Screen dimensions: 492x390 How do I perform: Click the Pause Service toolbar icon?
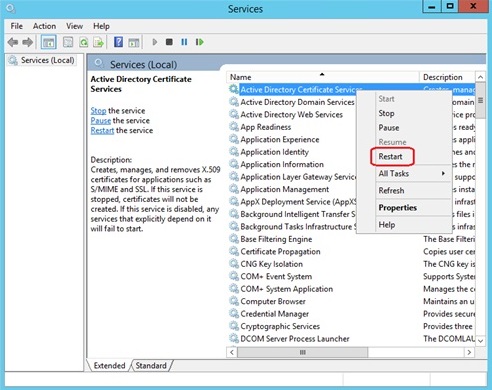click(184, 42)
